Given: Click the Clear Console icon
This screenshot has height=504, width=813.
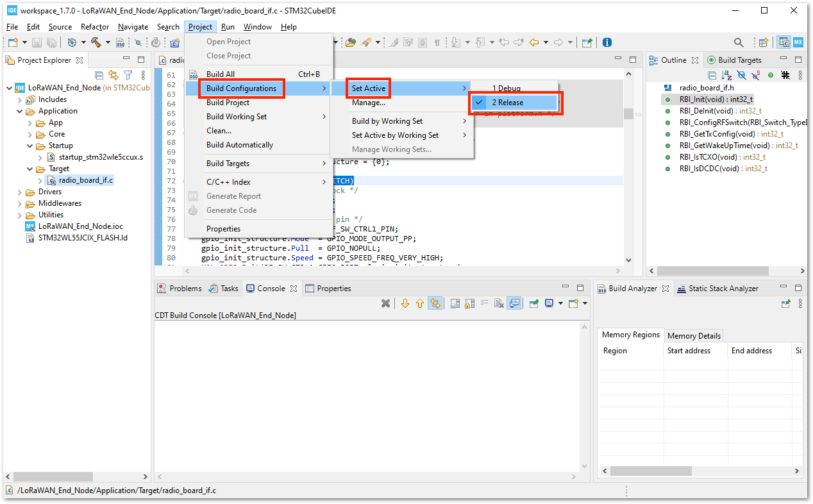Looking at the screenshot, I should (x=499, y=303).
